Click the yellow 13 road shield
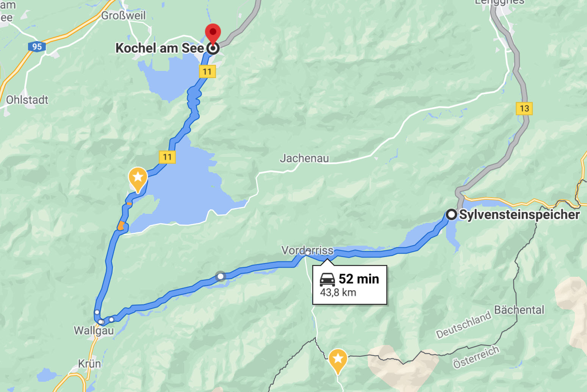Screen dimensions: 587x392 (524, 108)
